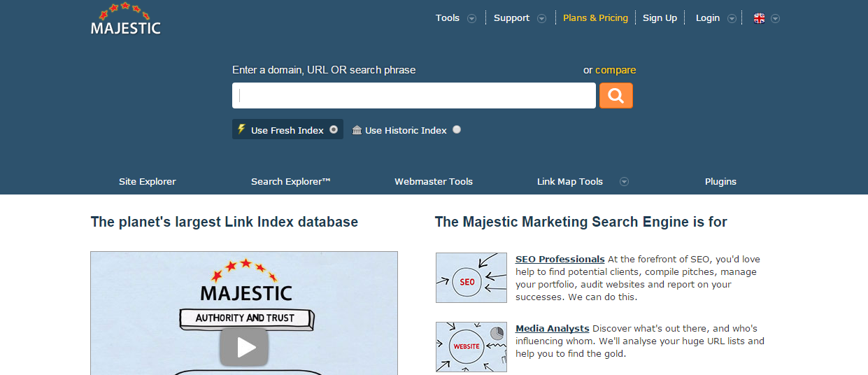Open the Tools menu
This screenshot has height=375, width=868.
pos(448,18)
